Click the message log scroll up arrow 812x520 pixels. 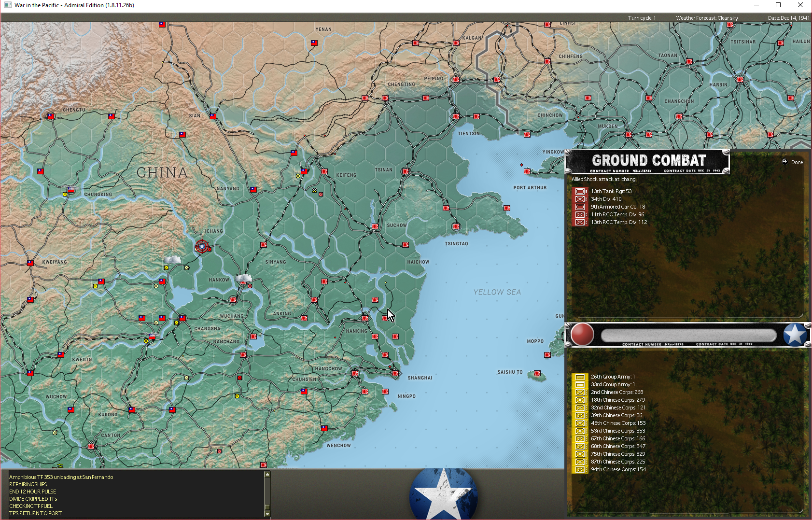coord(267,474)
